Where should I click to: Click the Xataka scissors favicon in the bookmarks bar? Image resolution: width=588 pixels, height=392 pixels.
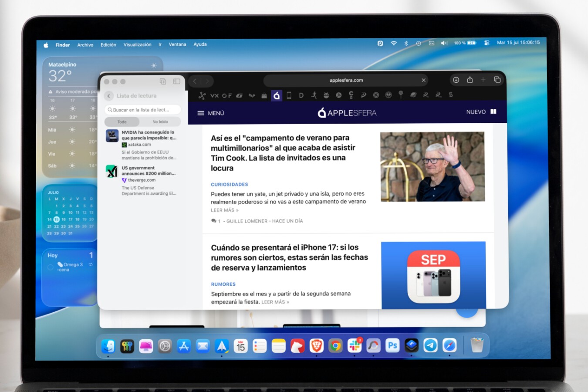coord(202,95)
